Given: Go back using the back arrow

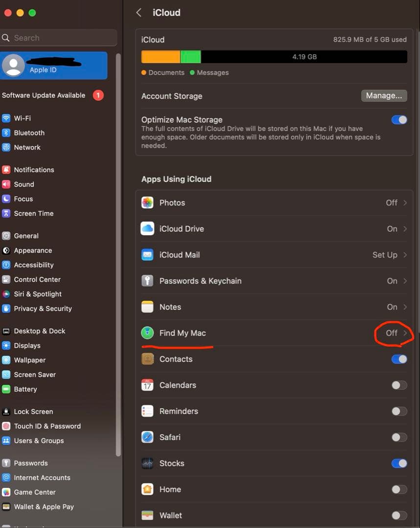Looking at the screenshot, I should (x=139, y=13).
